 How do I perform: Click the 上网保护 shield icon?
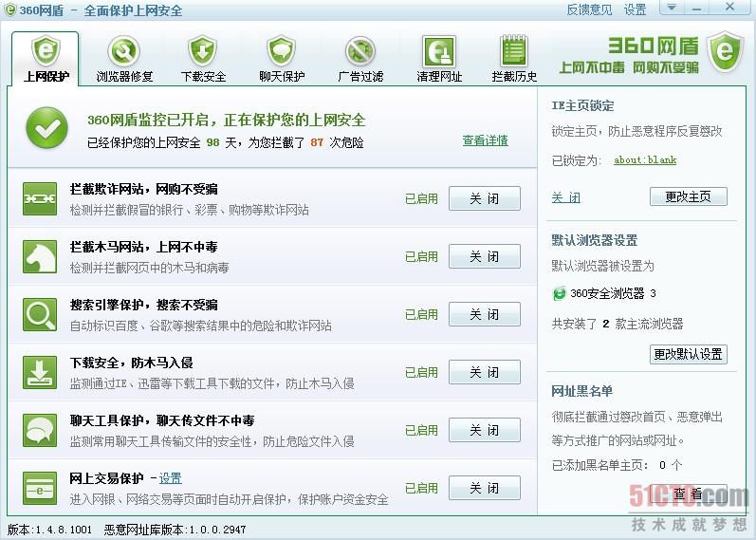tap(46, 50)
